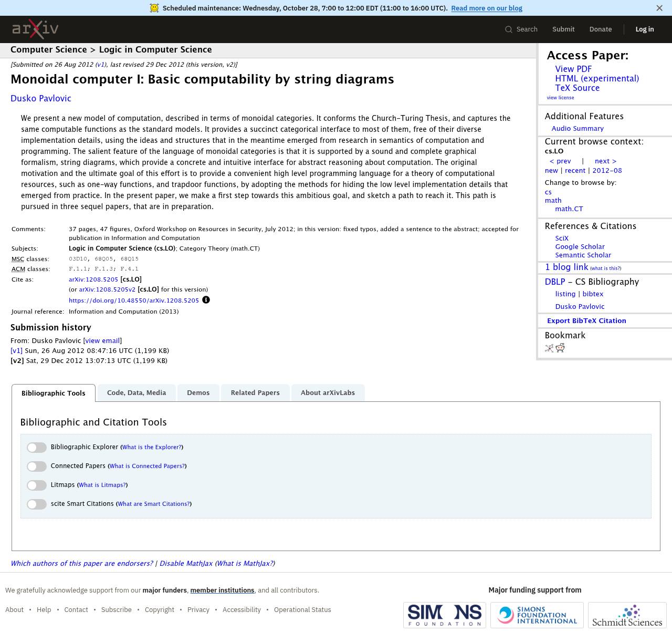
Task: Click the Simons Foundation logo
Action: tap(444, 615)
